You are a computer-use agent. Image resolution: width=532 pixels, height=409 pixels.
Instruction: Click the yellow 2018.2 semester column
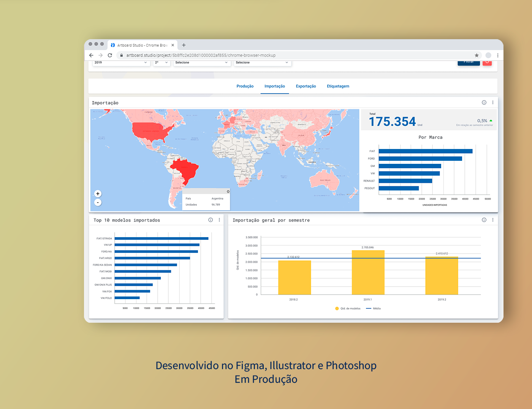point(294,277)
